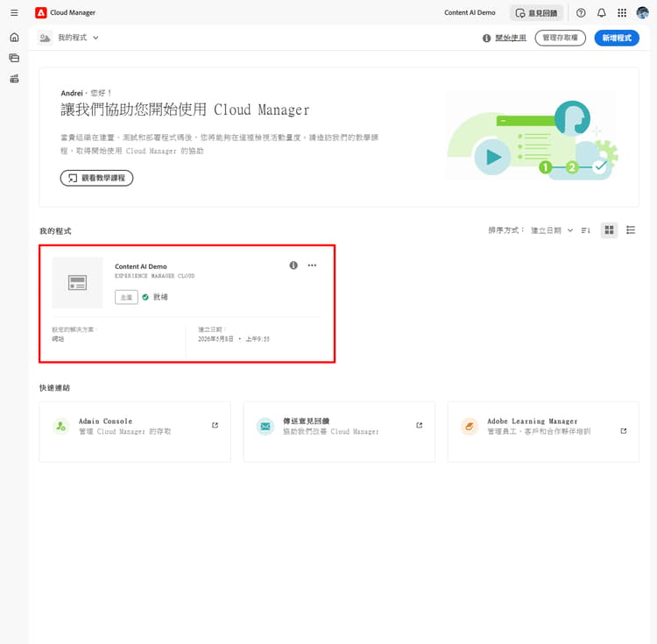This screenshot has height=644, width=657.
Task: Open Admin Console external link icon
Action: [x=215, y=425]
